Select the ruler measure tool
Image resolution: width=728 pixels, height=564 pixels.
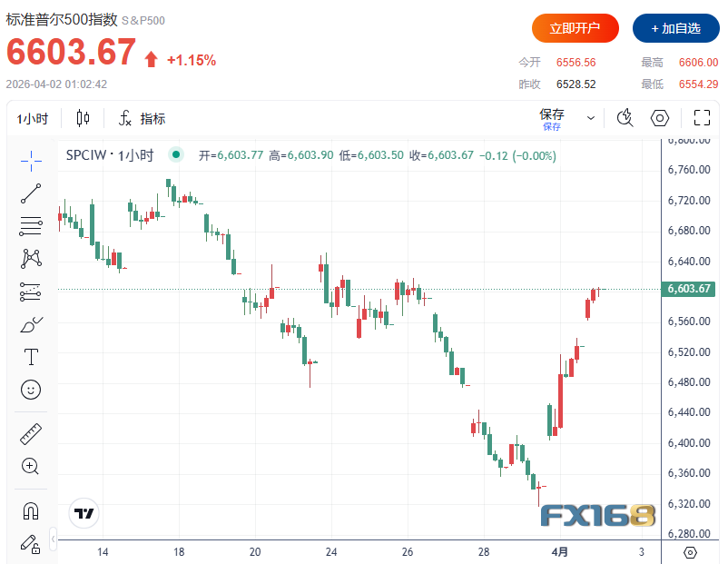pyautogui.click(x=31, y=434)
